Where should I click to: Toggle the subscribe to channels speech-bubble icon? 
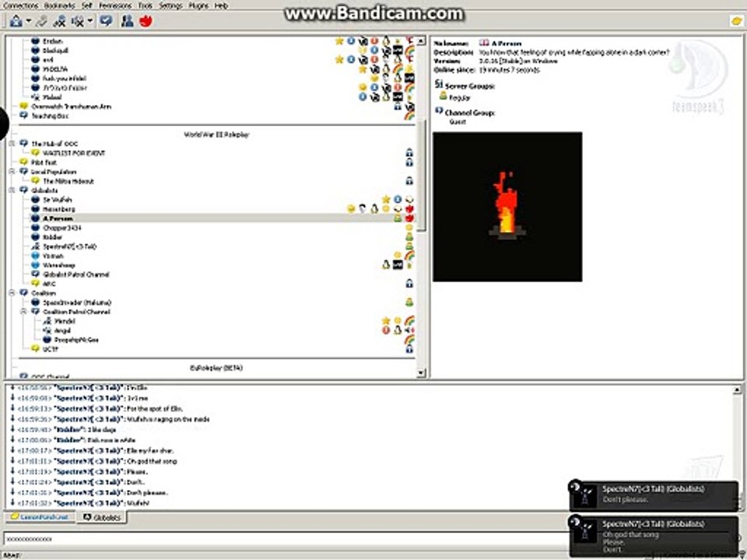click(x=107, y=21)
